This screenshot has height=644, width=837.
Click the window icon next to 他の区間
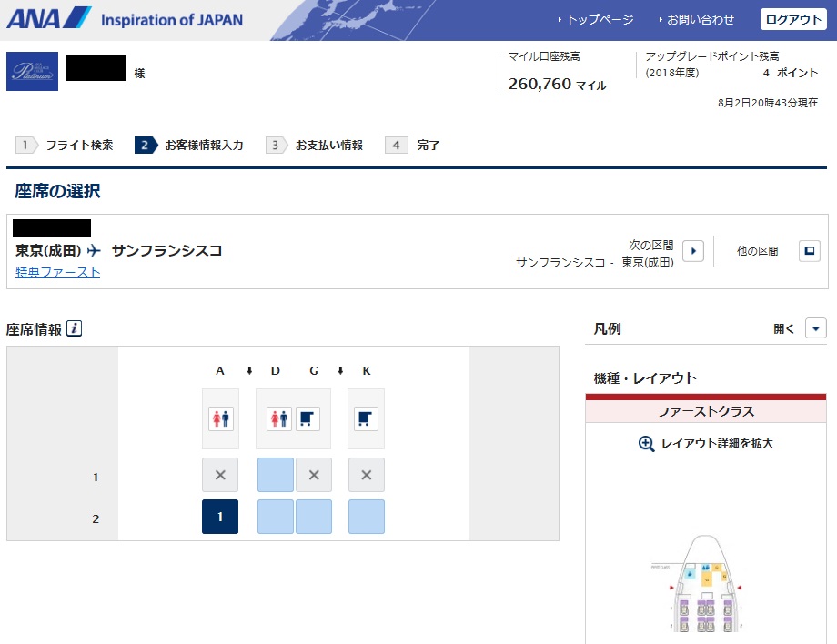(x=809, y=250)
